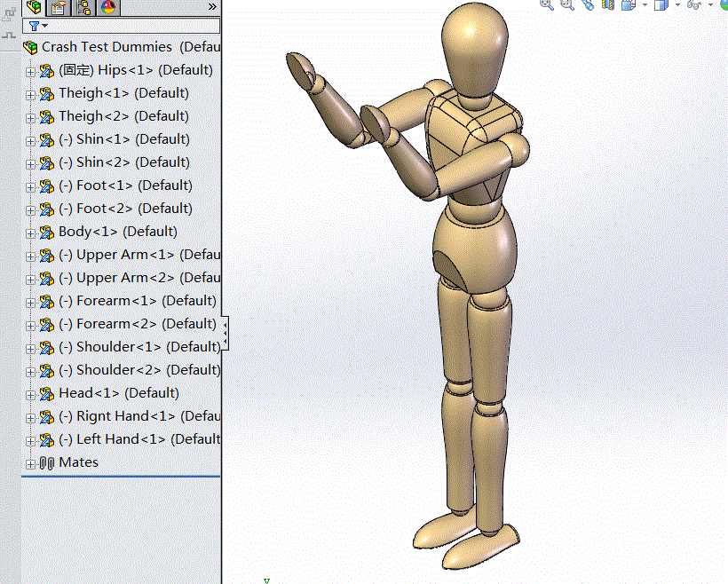This screenshot has height=584, width=728.
Task: Expand the Shoulder<2> component node
Action: 30,372
